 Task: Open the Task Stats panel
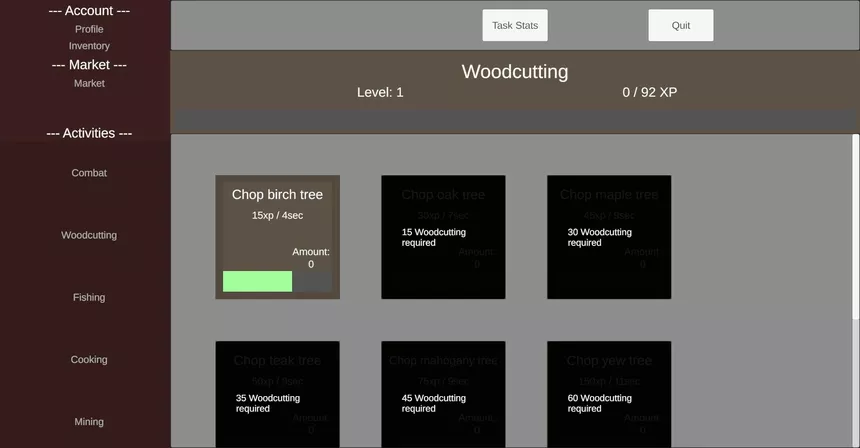(x=514, y=25)
